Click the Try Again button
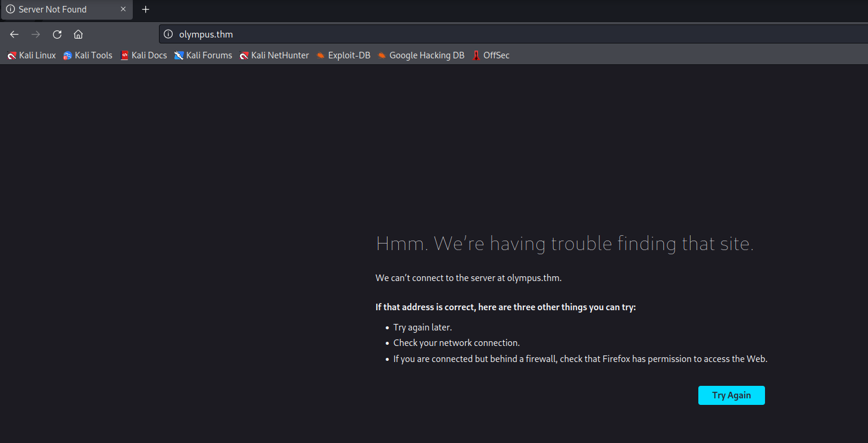 click(731, 395)
